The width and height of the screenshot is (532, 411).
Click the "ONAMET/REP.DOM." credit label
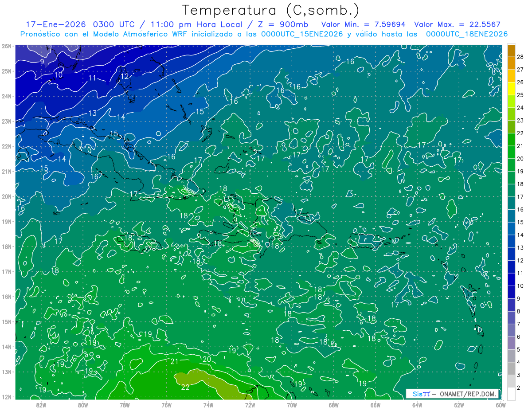pyautogui.click(x=468, y=394)
